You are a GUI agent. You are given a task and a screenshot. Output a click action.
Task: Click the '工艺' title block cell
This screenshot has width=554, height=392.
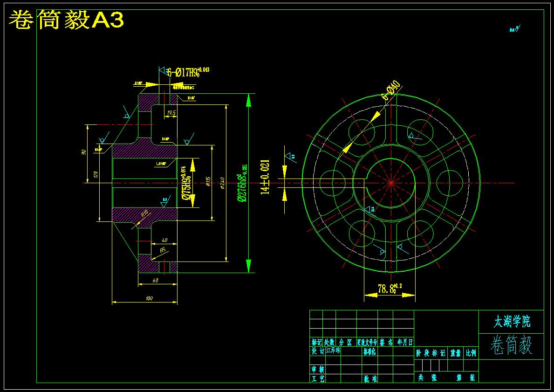tap(318, 378)
